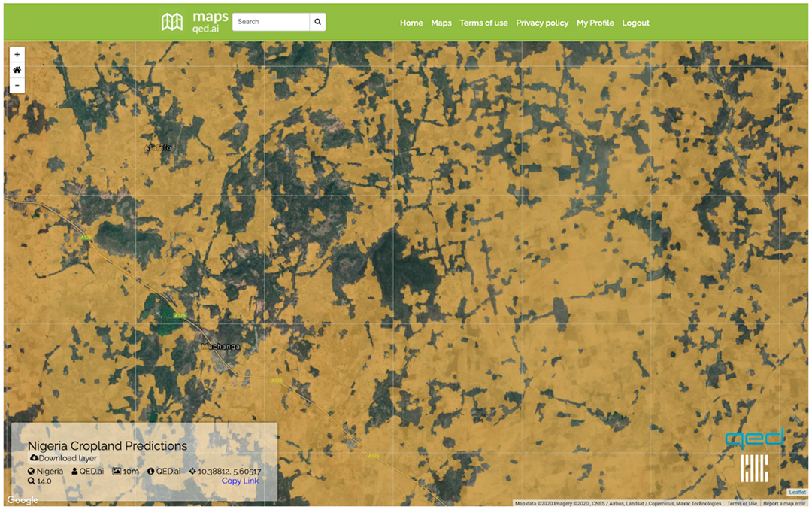This screenshot has width=812, height=510.
Task: Click the folded-map logo icon in the header
Action: pyautogui.click(x=172, y=22)
